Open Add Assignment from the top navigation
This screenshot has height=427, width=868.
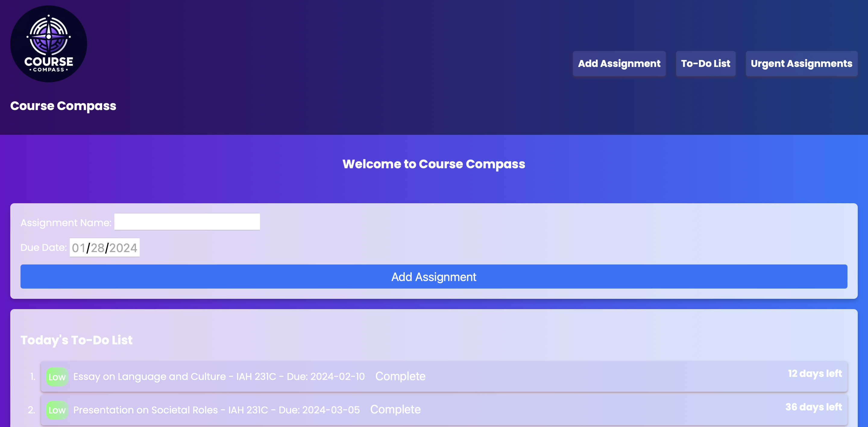click(x=619, y=63)
